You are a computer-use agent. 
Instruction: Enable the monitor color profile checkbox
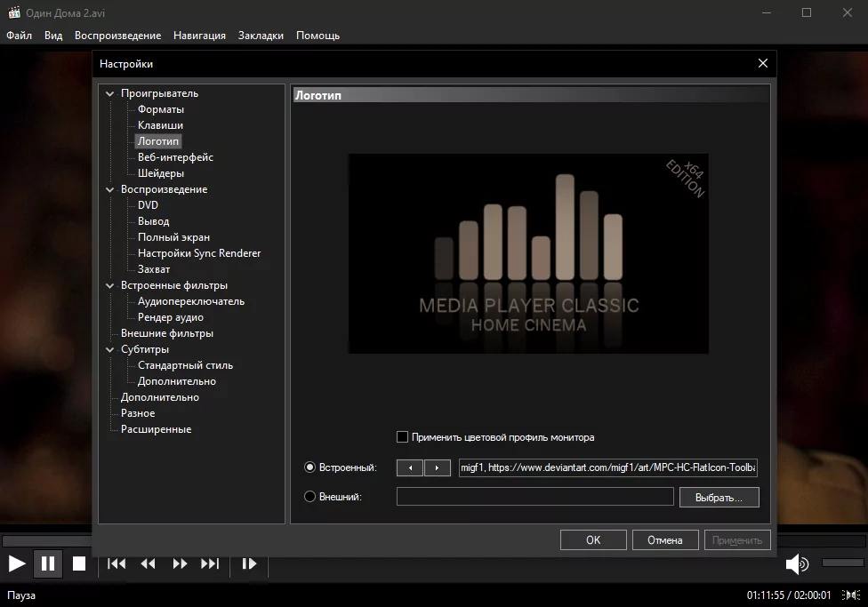(x=402, y=437)
